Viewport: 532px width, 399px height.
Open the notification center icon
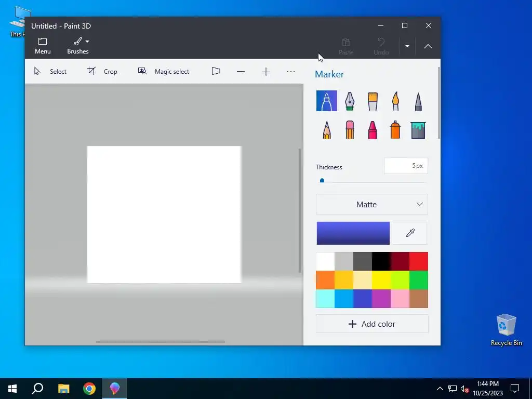(515, 389)
